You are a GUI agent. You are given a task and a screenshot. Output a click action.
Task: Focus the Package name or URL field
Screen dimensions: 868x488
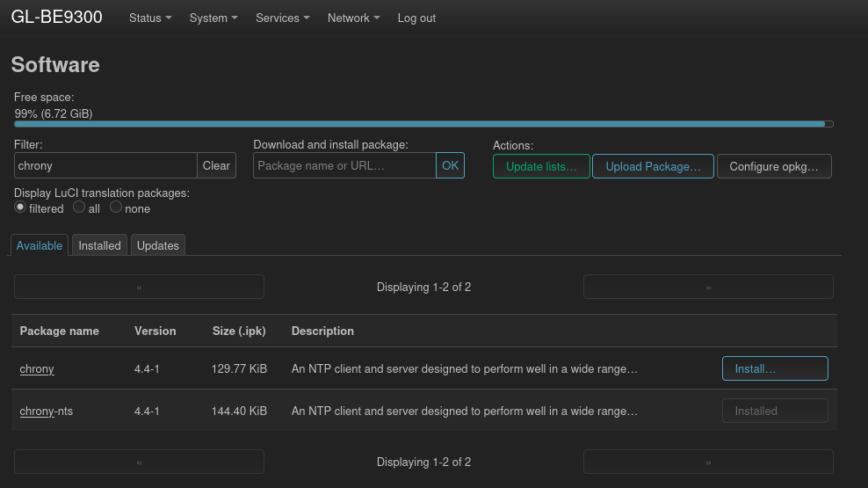pyautogui.click(x=344, y=165)
